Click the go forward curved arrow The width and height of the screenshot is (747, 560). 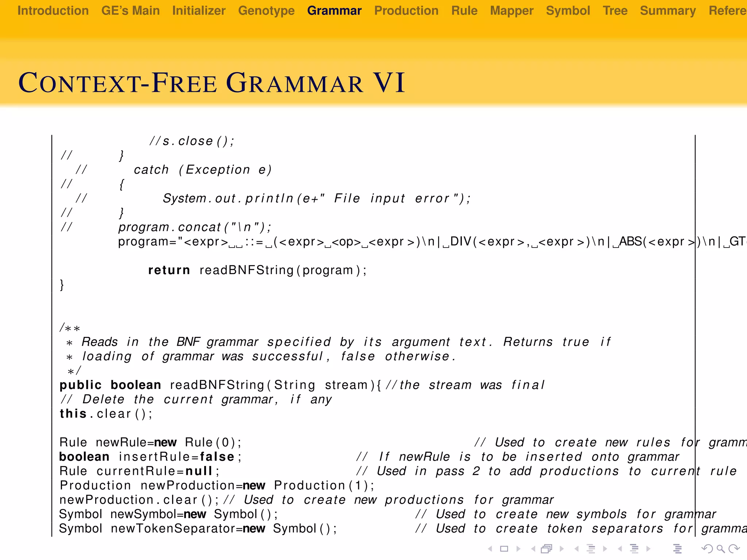click(x=734, y=549)
